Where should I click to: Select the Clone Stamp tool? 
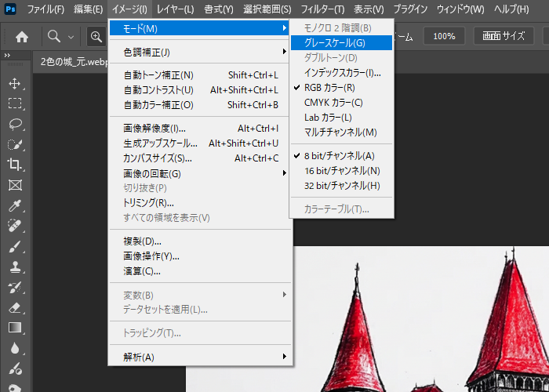click(14, 267)
